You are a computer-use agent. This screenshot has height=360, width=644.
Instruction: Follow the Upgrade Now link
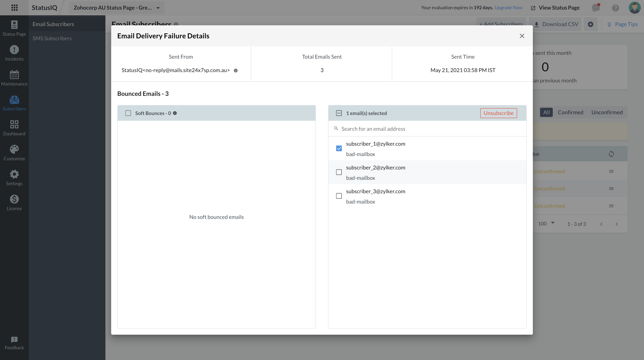[x=508, y=7]
